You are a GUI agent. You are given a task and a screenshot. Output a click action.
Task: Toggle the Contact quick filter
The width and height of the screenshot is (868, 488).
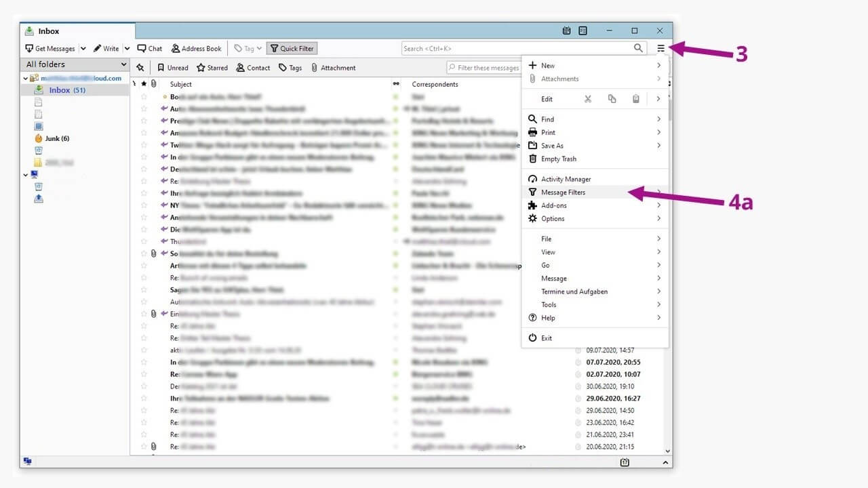click(x=254, y=68)
